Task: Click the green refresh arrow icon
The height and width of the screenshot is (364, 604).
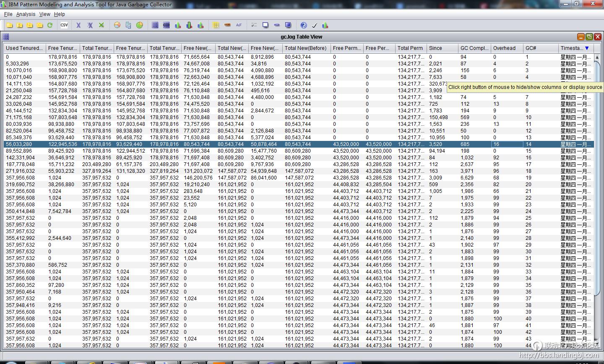Action: tap(50, 25)
